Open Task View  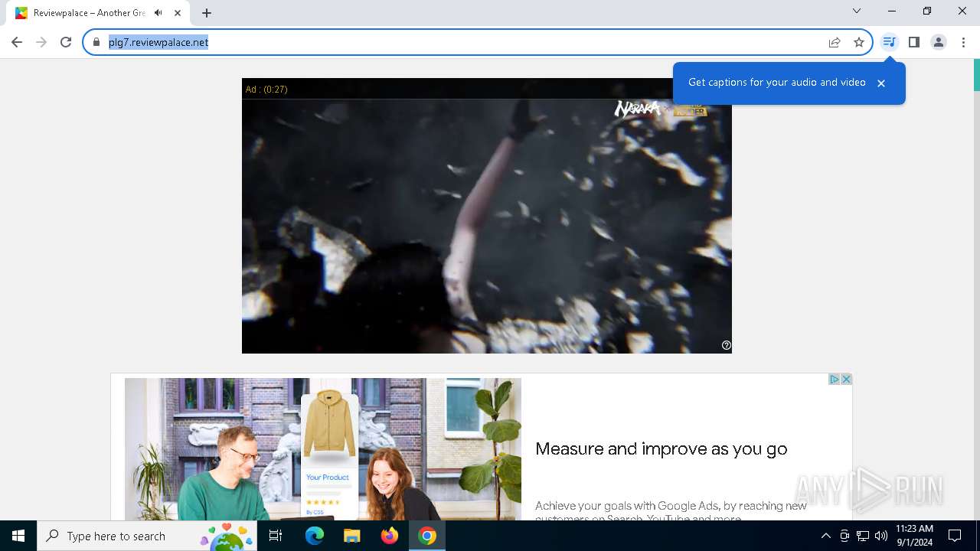coord(276,536)
